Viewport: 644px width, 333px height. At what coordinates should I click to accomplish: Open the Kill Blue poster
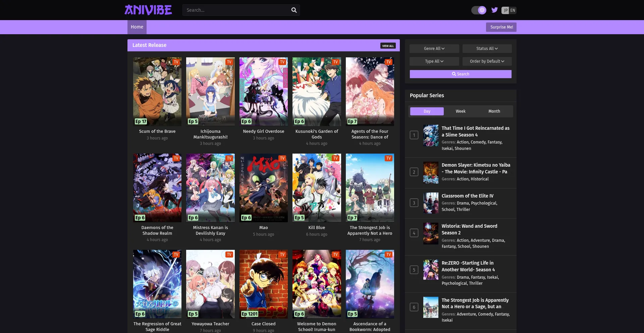click(x=317, y=188)
